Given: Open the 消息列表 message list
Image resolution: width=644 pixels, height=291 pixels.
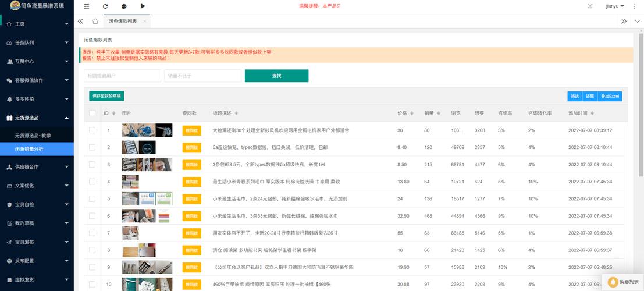Looking at the screenshot, I should pyautogui.click(x=622, y=282).
